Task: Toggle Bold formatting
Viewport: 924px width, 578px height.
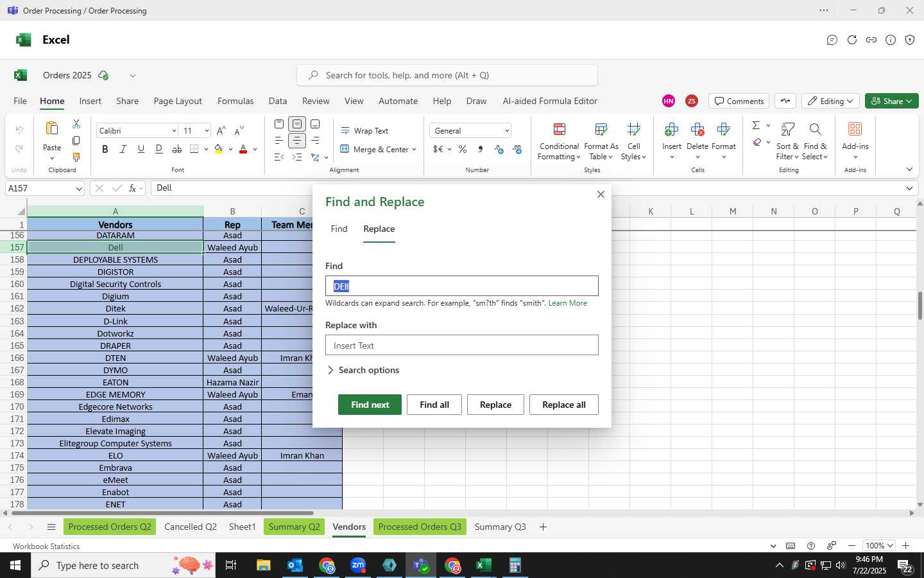Action: click(105, 149)
